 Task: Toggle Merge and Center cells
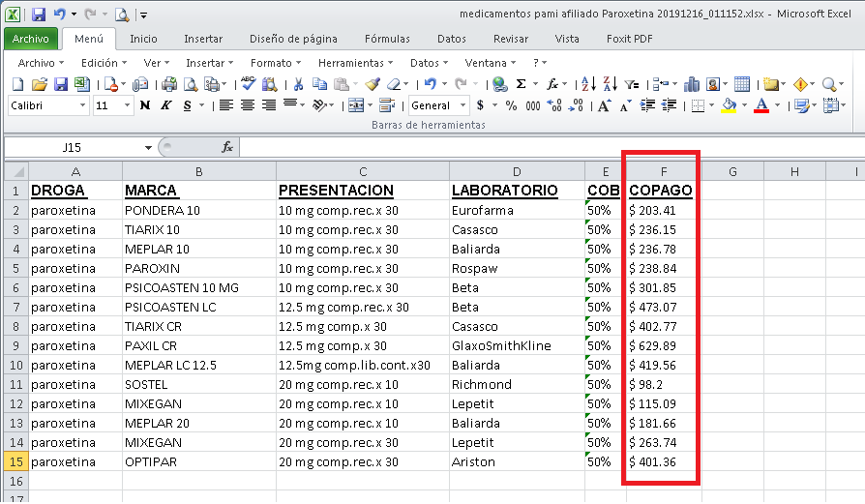pyautogui.click(x=356, y=105)
